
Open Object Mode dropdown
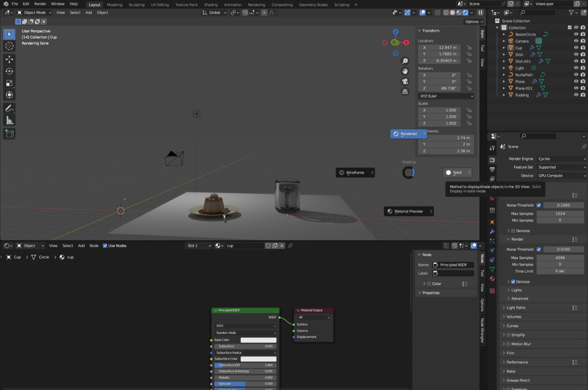[34, 12]
